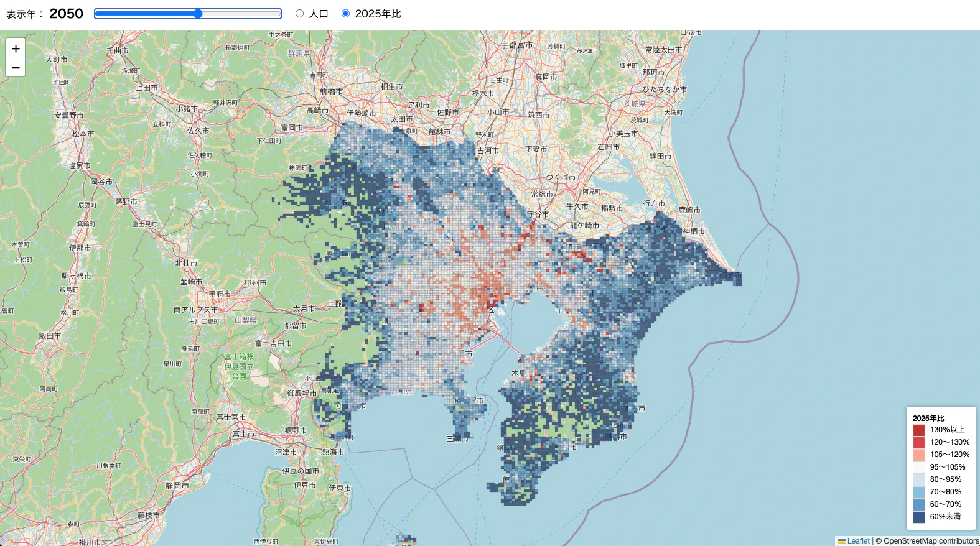Viewport: 980px width, 546px height.
Task: Click the 松本市 map label
Action: [x=83, y=134]
